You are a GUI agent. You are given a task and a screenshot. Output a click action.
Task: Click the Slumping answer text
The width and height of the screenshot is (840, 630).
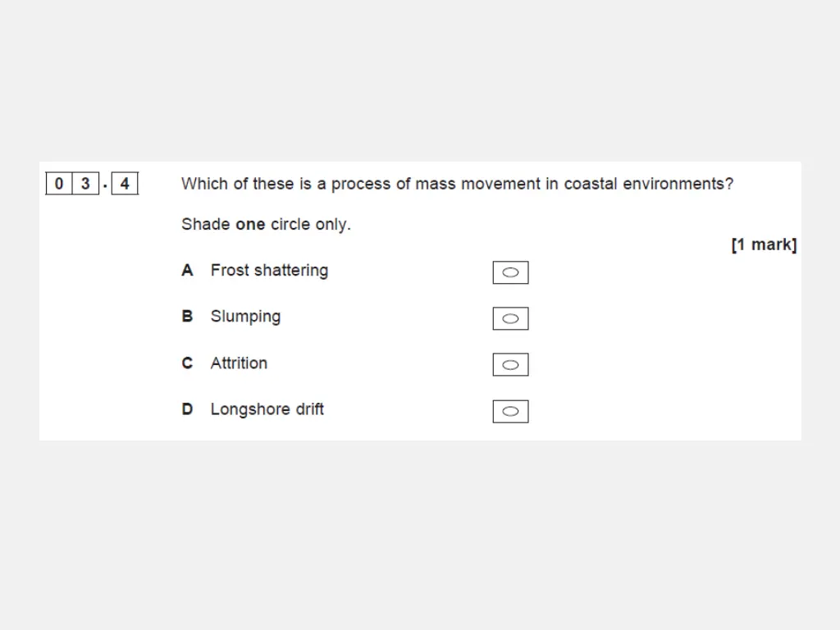[245, 317]
